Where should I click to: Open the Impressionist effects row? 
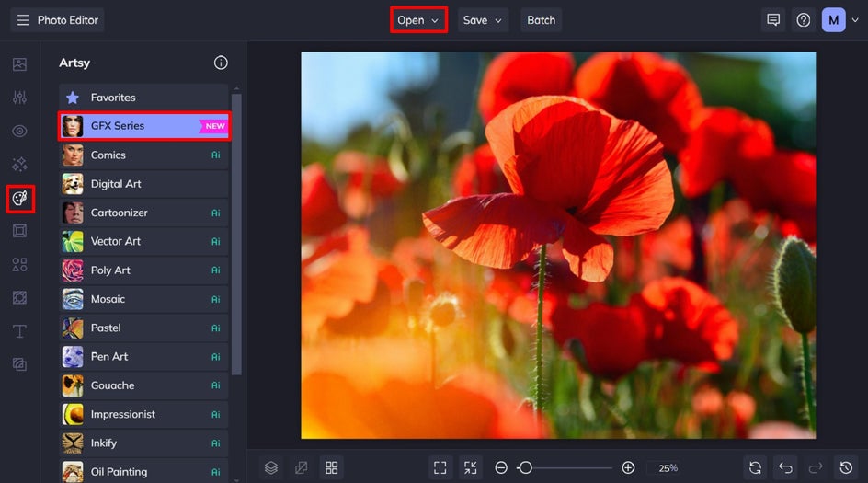tap(144, 414)
